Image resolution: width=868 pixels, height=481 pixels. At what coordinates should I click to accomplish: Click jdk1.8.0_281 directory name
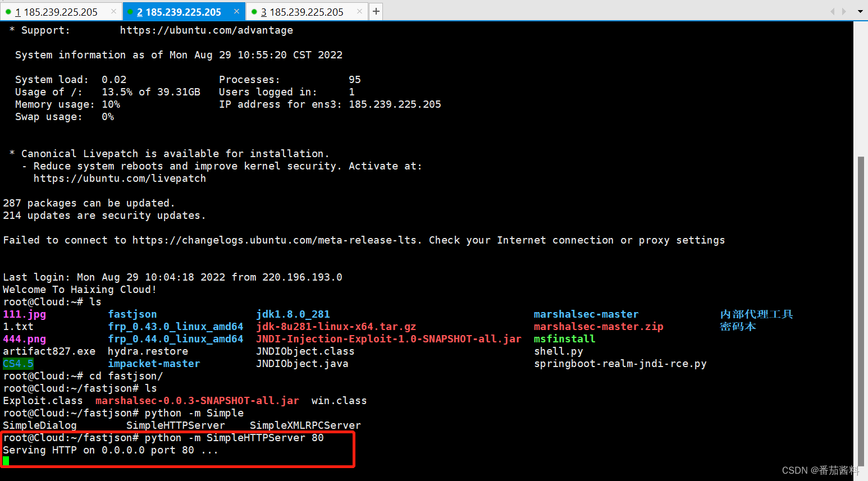pyautogui.click(x=293, y=314)
